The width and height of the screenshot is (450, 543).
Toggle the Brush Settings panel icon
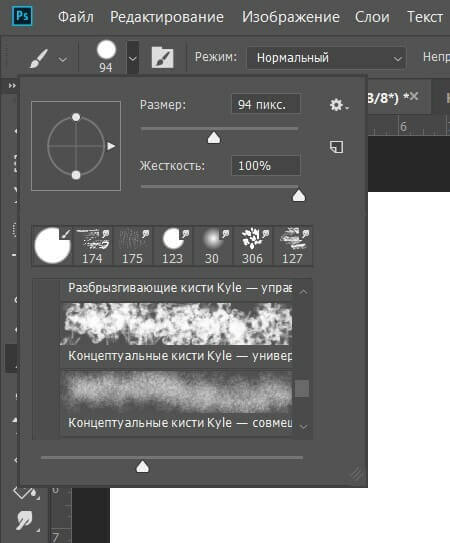[x=162, y=57]
